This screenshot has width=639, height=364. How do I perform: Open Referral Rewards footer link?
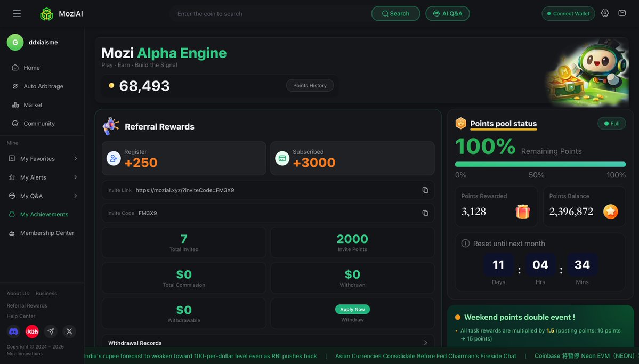pos(27,306)
